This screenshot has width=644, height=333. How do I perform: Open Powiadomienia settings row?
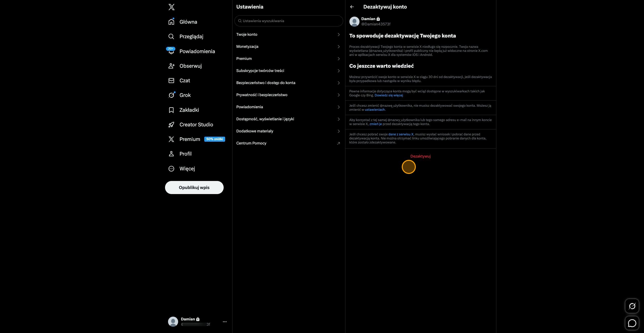click(289, 107)
